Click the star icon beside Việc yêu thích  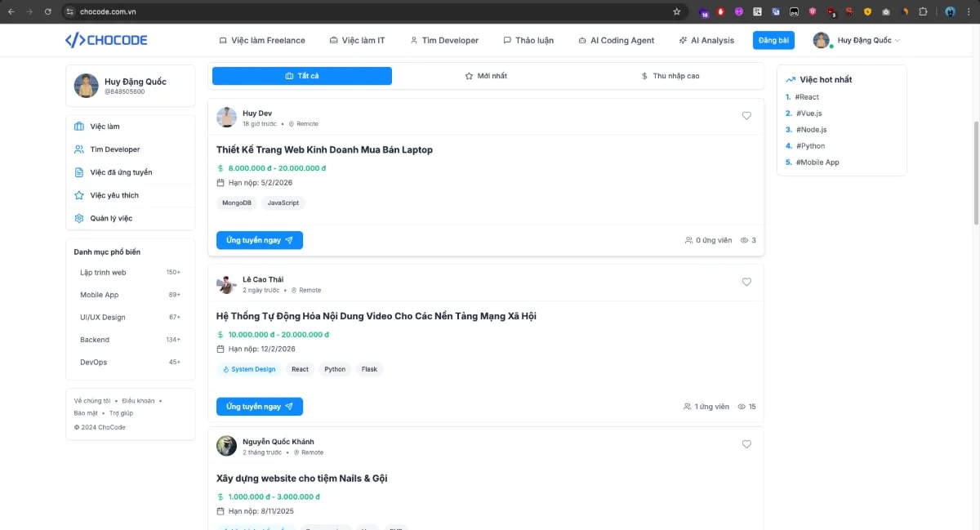[79, 195]
